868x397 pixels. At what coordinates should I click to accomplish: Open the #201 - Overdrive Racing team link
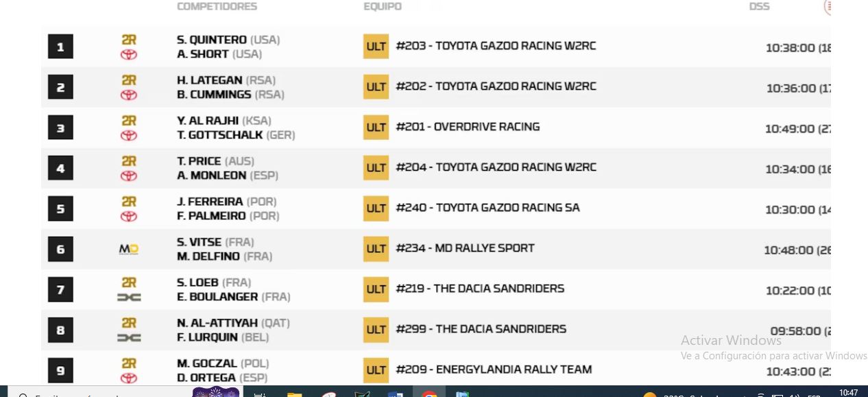468,127
